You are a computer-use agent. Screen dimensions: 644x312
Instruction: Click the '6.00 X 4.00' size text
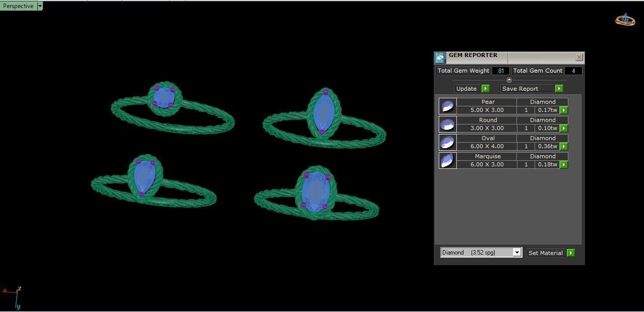487,146
